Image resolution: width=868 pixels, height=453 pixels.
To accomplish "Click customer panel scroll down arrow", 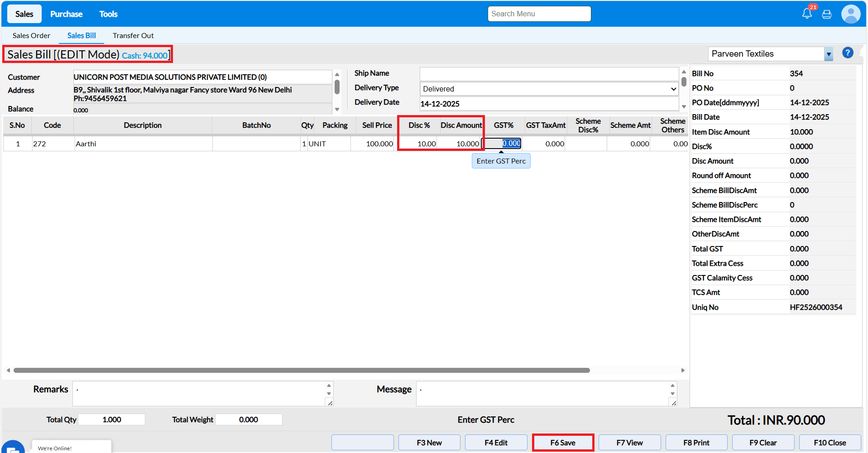I will (x=337, y=109).
